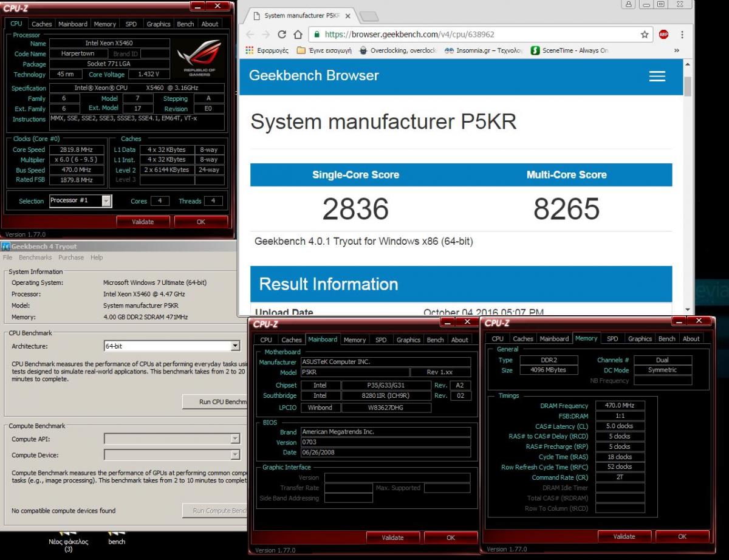The width and height of the screenshot is (729, 560).
Task: Select Bench tab in the Mainboard CPU-Z window
Action: click(x=436, y=340)
